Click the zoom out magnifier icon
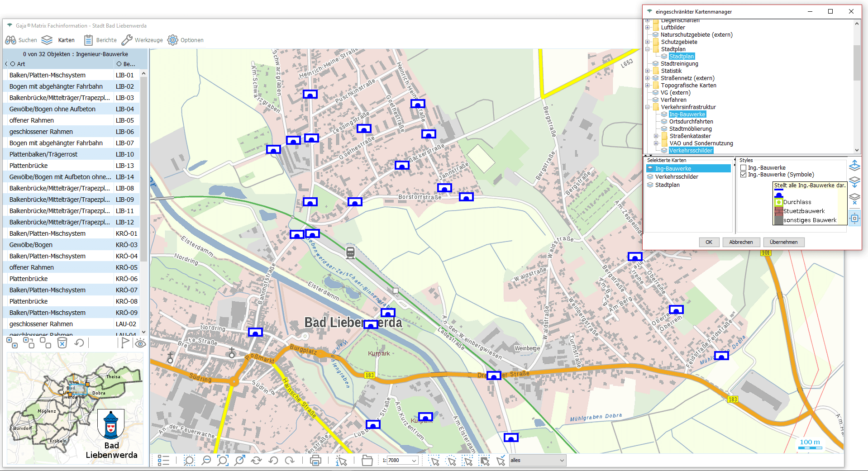This screenshot has height=471, width=868. click(x=206, y=461)
